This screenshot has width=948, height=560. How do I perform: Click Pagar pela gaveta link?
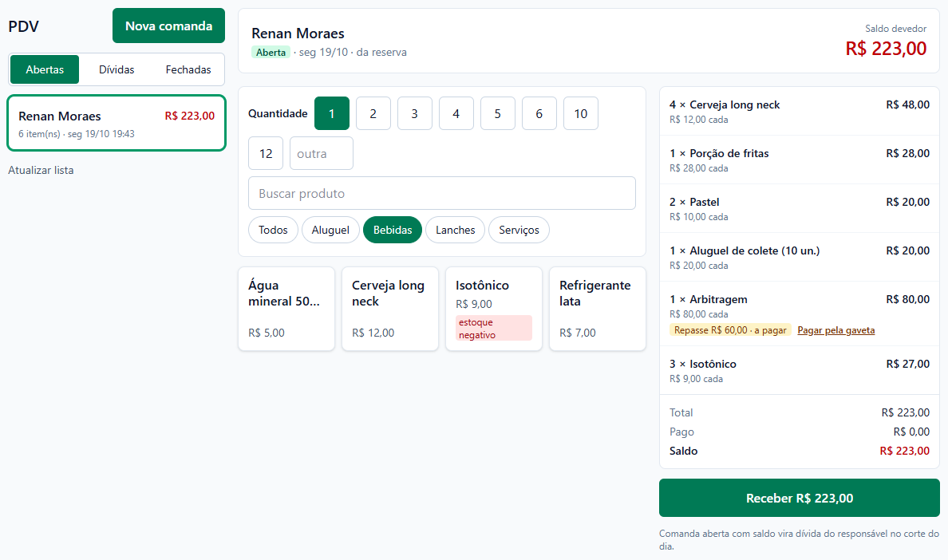(x=836, y=330)
